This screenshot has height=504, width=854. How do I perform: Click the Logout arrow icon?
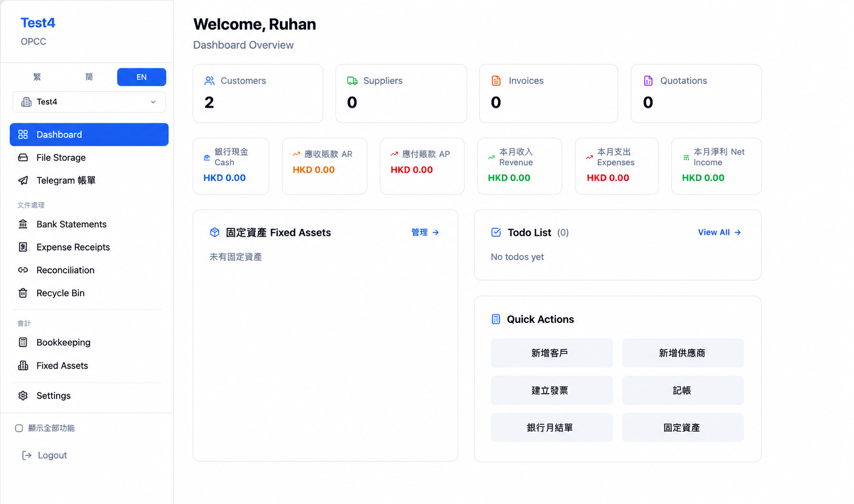27,455
